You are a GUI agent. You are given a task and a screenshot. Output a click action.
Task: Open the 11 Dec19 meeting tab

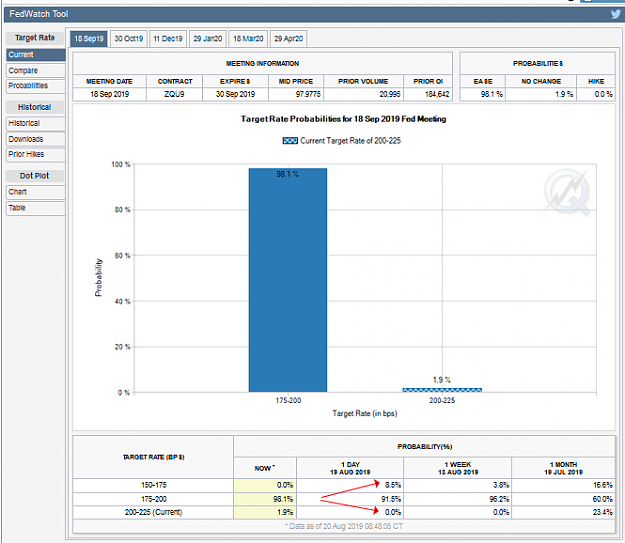click(168, 39)
